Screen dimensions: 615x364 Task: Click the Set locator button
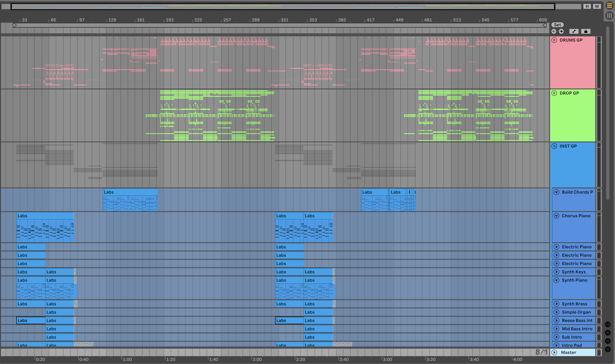click(557, 25)
